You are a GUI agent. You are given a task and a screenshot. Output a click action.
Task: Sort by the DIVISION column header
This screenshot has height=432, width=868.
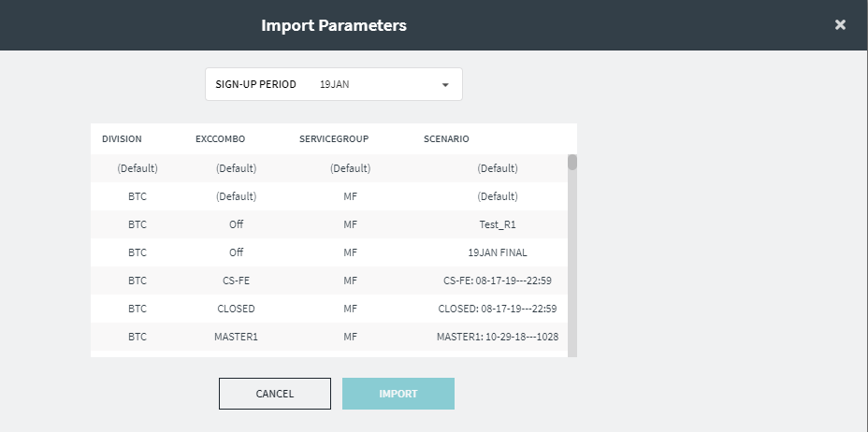coord(122,138)
